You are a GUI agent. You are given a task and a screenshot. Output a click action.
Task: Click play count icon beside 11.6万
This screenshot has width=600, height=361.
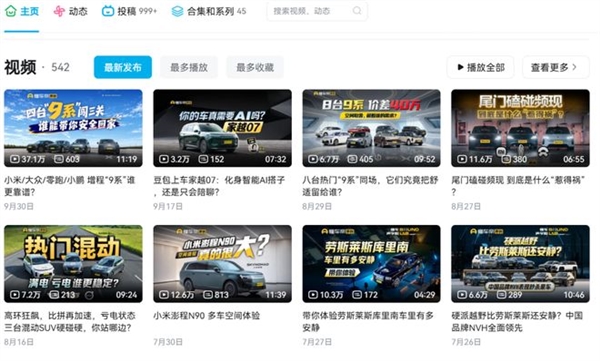(x=462, y=159)
